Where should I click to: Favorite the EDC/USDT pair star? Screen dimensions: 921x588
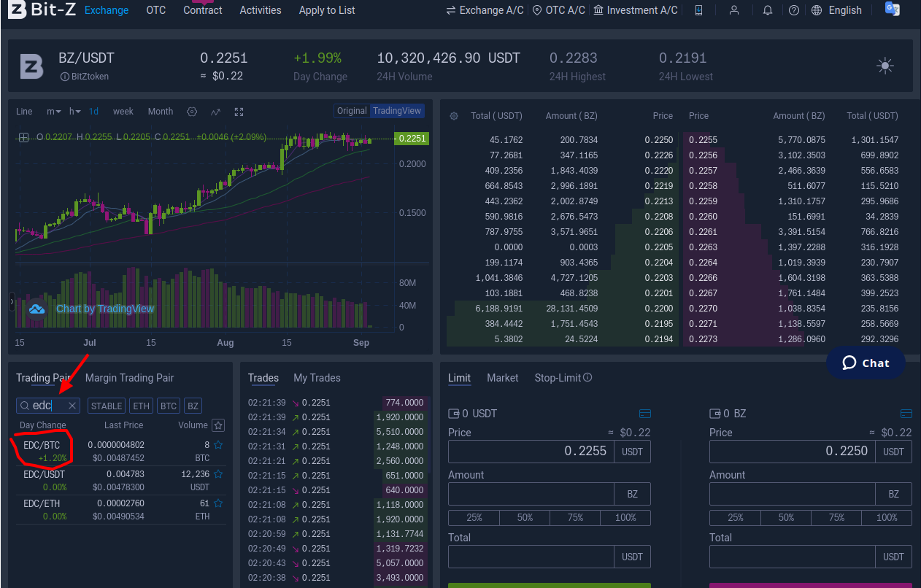click(x=218, y=474)
